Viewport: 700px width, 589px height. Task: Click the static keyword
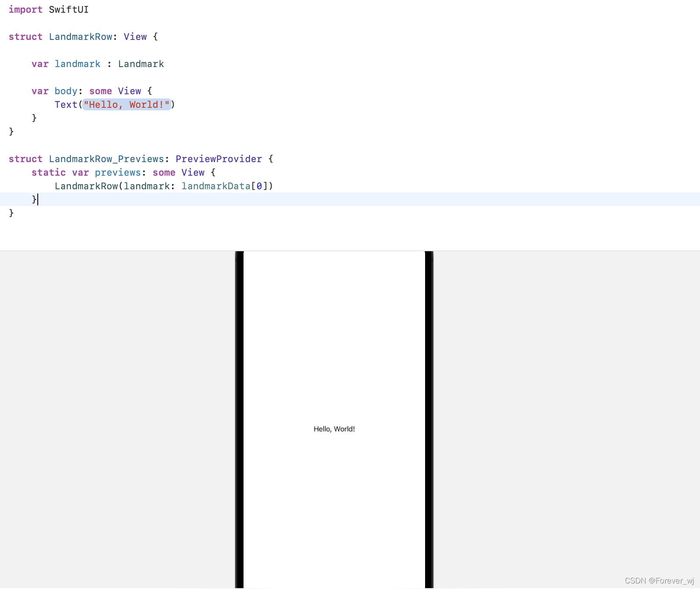(x=49, y=173)
